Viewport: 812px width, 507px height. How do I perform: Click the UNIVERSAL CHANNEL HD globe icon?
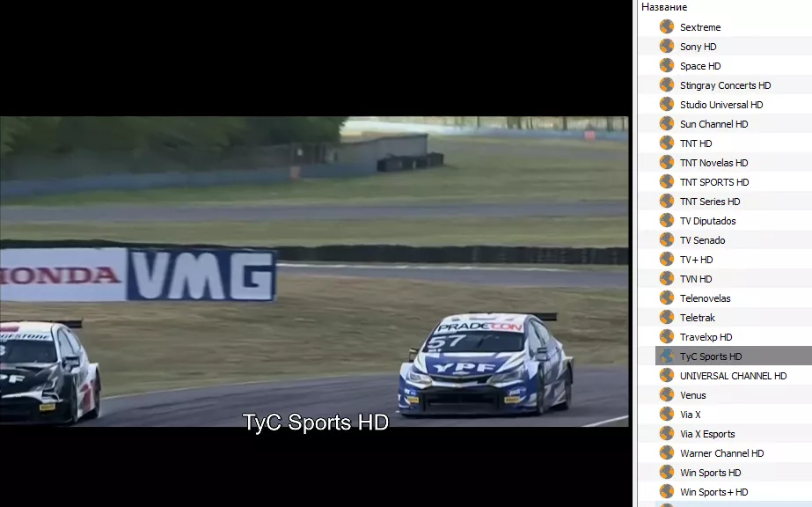(x=667, y=376)
